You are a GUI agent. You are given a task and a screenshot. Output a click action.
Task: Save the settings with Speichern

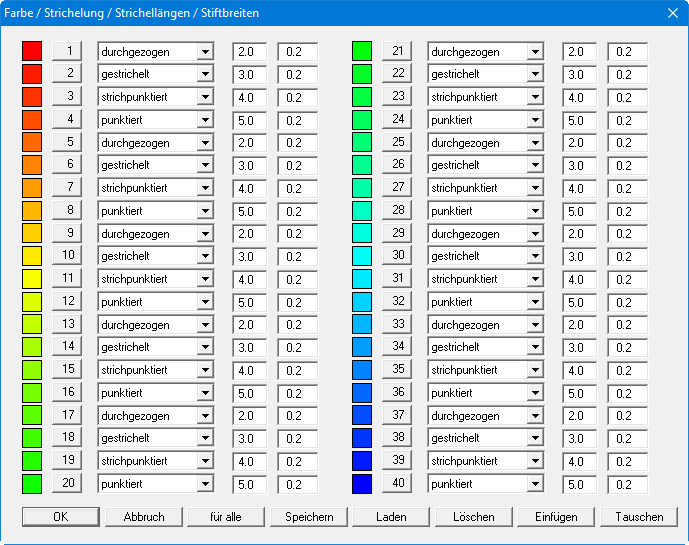click(x=308, y=517)
